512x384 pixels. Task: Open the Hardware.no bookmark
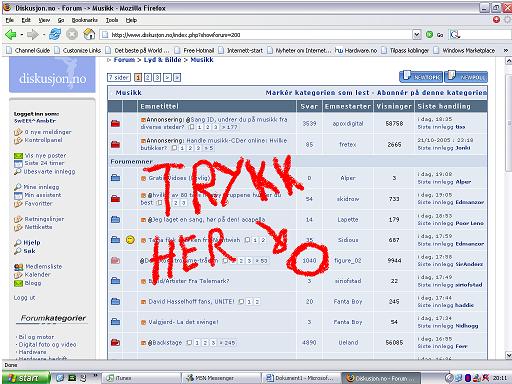(356, 50)
